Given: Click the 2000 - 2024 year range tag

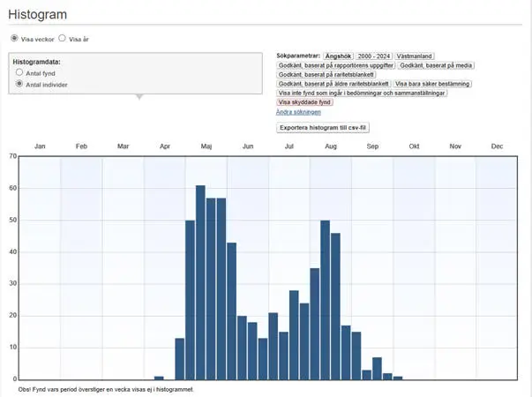Looking at the screenshot, I should [x=374, y=56].
